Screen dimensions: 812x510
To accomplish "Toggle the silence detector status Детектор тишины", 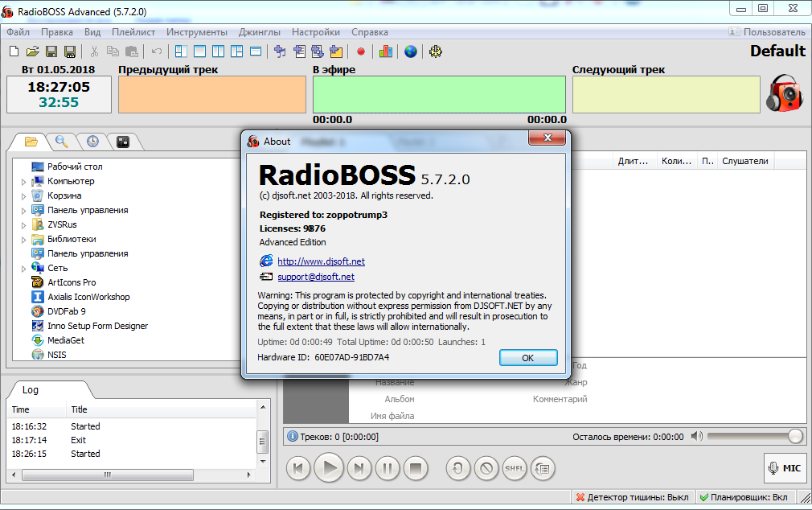I will [632, 497].
